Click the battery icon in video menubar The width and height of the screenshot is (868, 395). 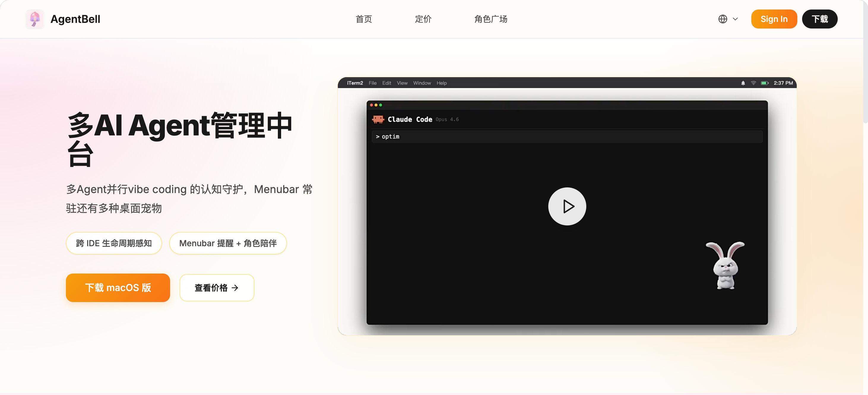pyautogui.click(x=765, y=83)
